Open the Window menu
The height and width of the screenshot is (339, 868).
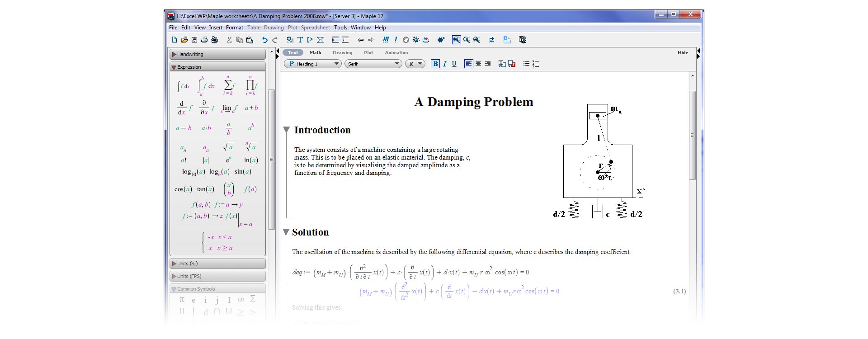(x=361, y=28)
